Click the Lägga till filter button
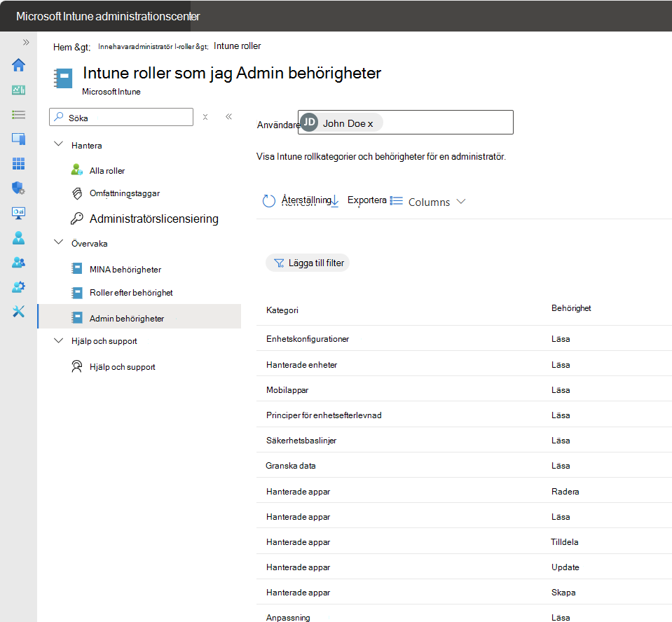 (x=307, y=263)
